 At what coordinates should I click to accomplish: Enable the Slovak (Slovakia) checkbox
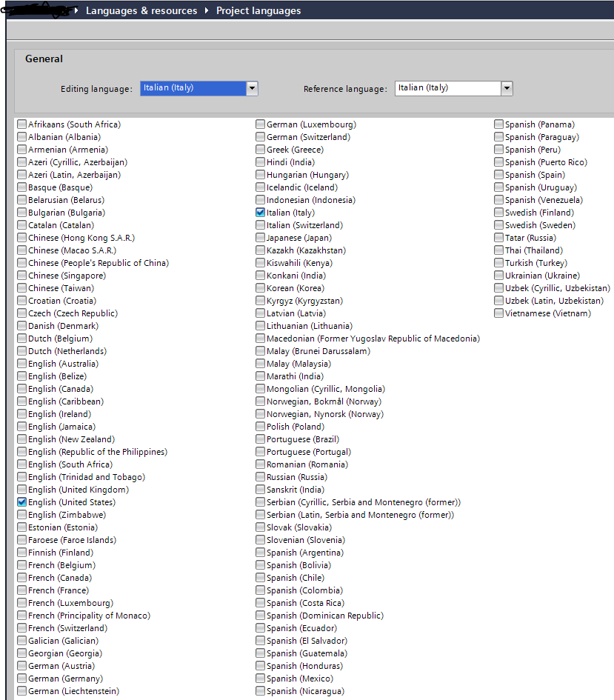click(260, 527)
